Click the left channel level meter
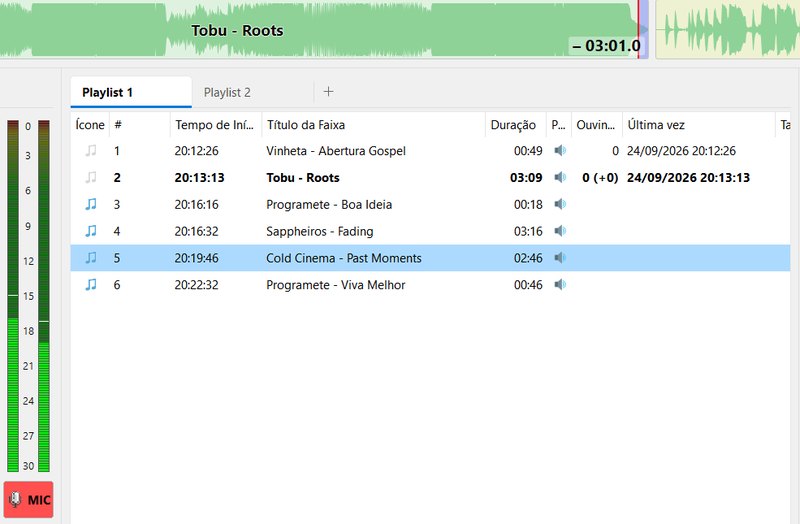 tap(13, 296)
